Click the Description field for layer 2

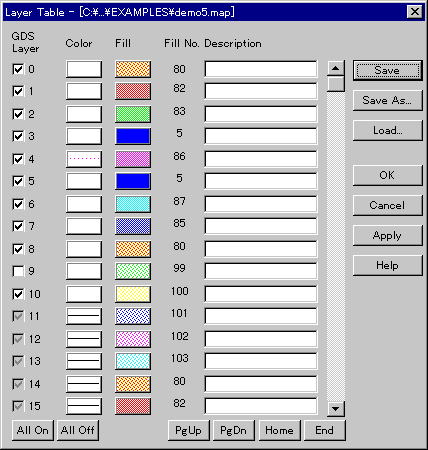point(261,114)
